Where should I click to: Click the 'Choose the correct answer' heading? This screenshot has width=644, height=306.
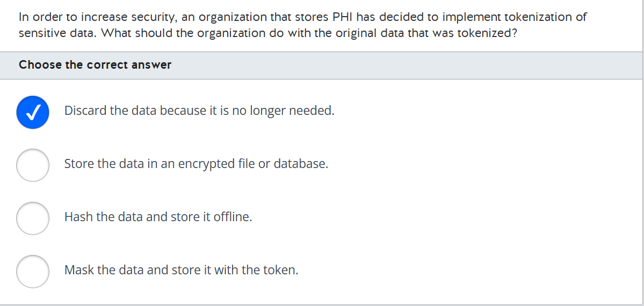pyautogui.click(x=95, y=65)
